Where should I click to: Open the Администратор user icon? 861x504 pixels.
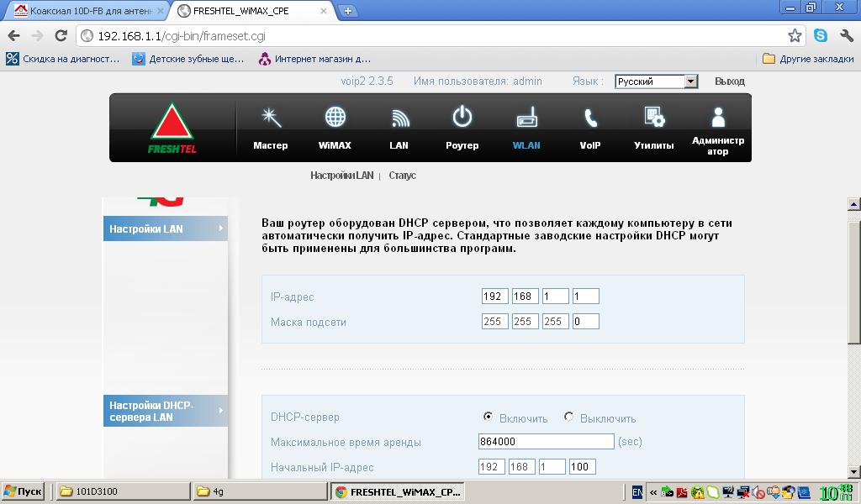coord(718,117)
